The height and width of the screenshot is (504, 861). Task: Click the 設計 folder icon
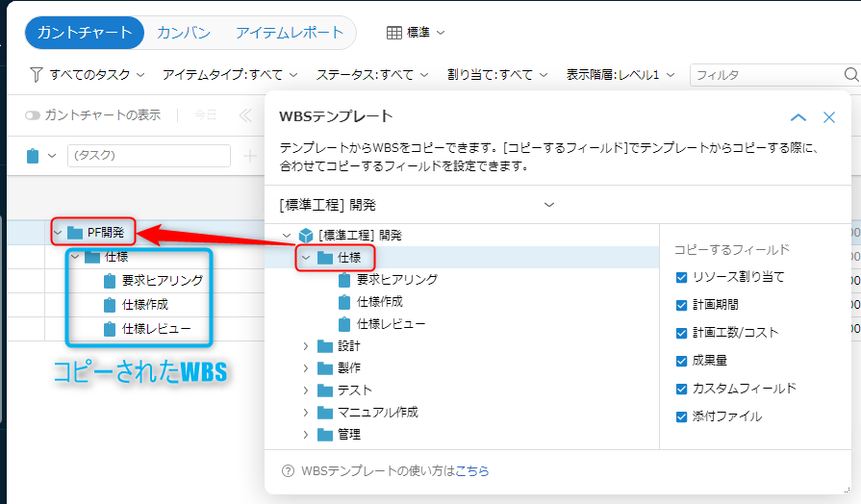click(325, 346)
